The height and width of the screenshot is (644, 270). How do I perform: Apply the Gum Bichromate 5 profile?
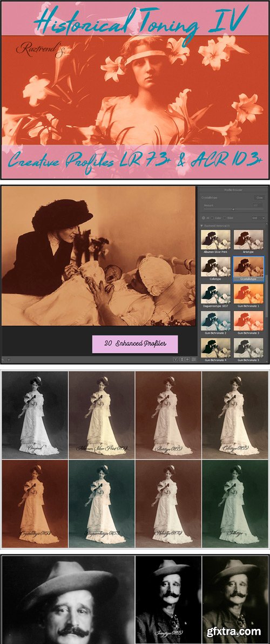[248, 347]
